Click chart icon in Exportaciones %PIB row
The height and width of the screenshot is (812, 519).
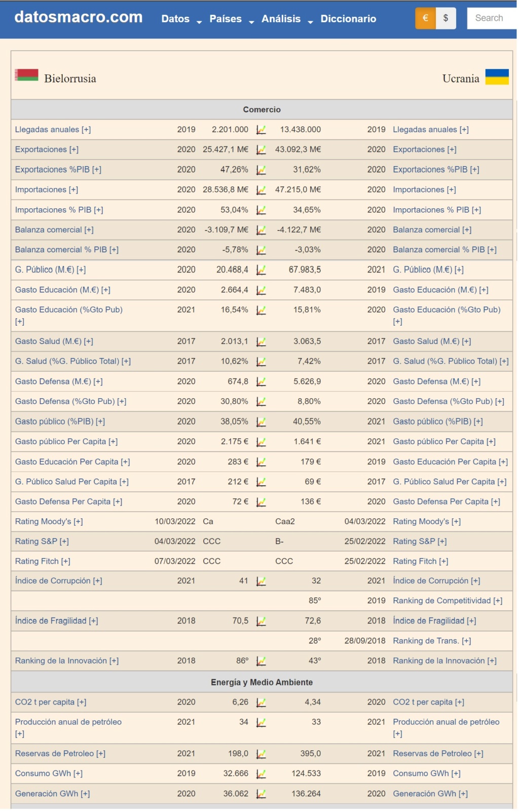click(261, 170)
